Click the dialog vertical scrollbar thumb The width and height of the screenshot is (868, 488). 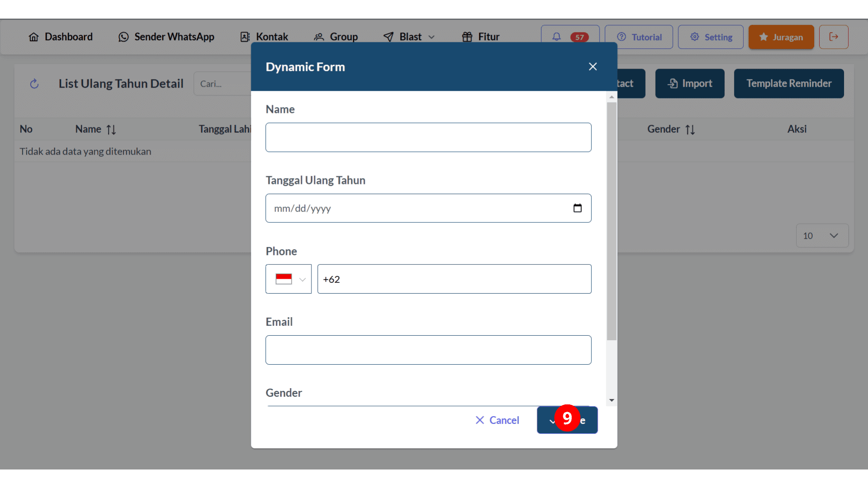(x=612, y=221)
